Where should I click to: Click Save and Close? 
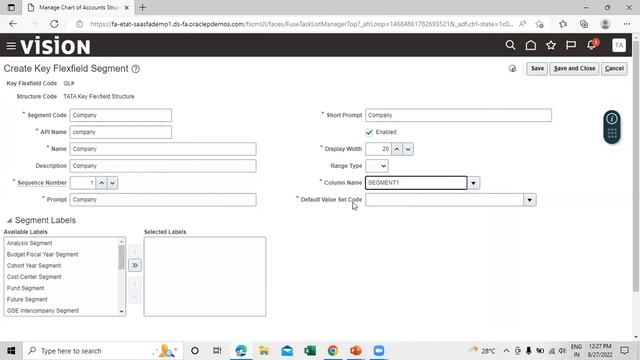click(574, 69)
